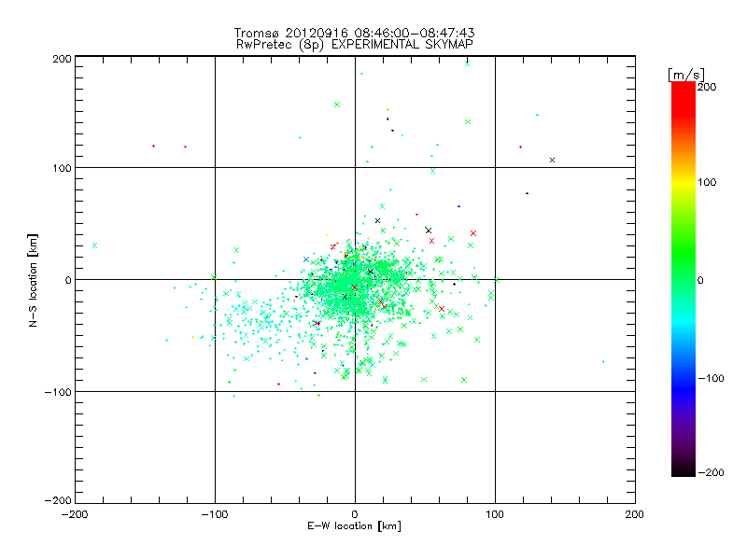This screenshot has height=560, width=747.
Task: Click the subtitle "RwPretec (8p) EXPERIMENTAL SKYMAP"
Action: coord(354,45)
